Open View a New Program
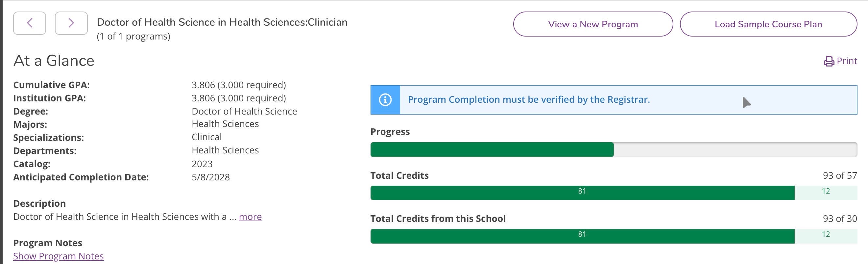The height and width of the screenshot is (264, 868). [x=593, y=24]
